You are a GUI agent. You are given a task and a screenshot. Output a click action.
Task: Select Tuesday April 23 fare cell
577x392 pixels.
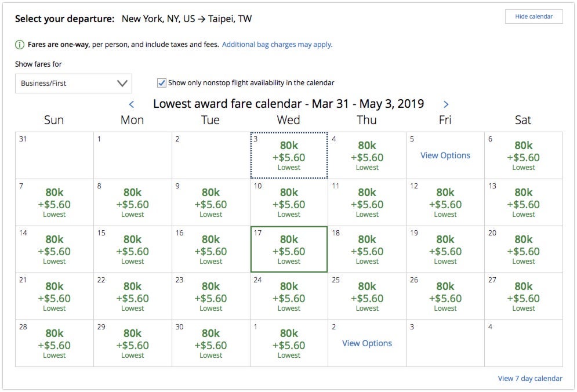click(211, 296)
